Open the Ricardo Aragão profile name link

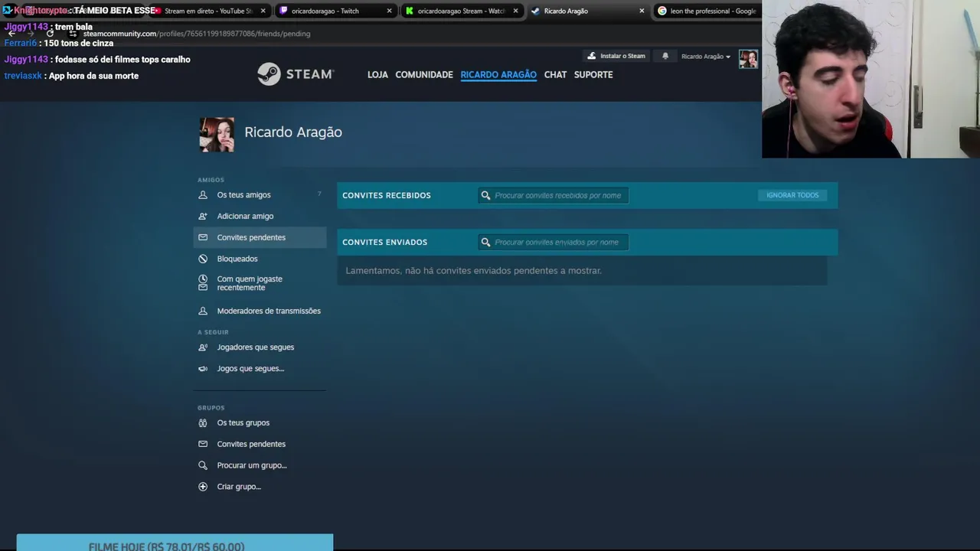[x=293, y=132]
